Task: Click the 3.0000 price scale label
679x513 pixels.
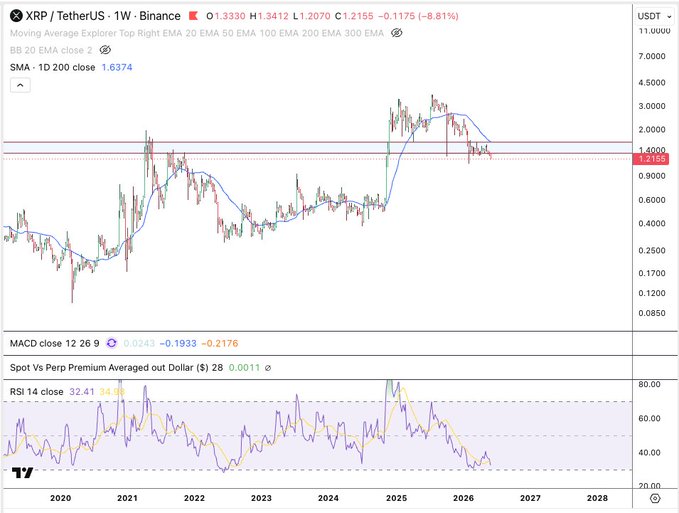Action: 652,106
